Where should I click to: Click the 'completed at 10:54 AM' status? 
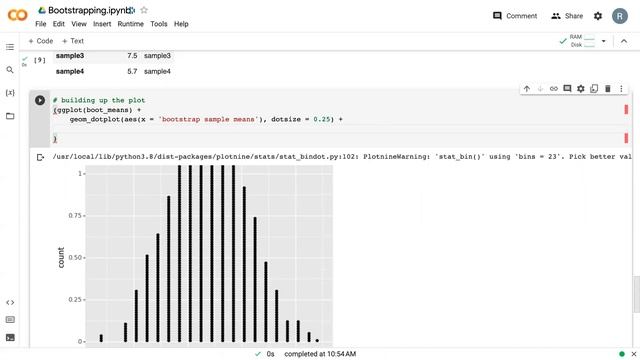click(320, 354)
